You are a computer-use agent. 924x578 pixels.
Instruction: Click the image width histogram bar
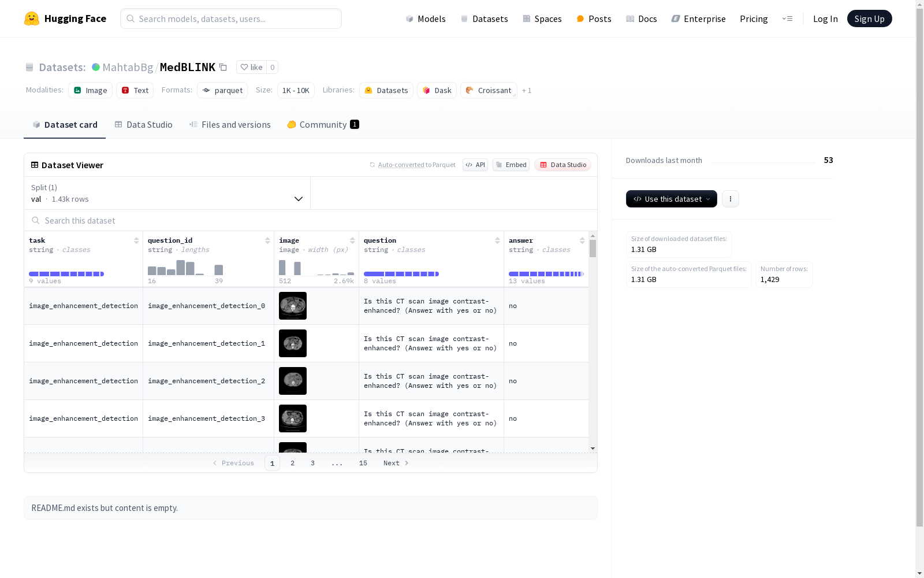282,268
